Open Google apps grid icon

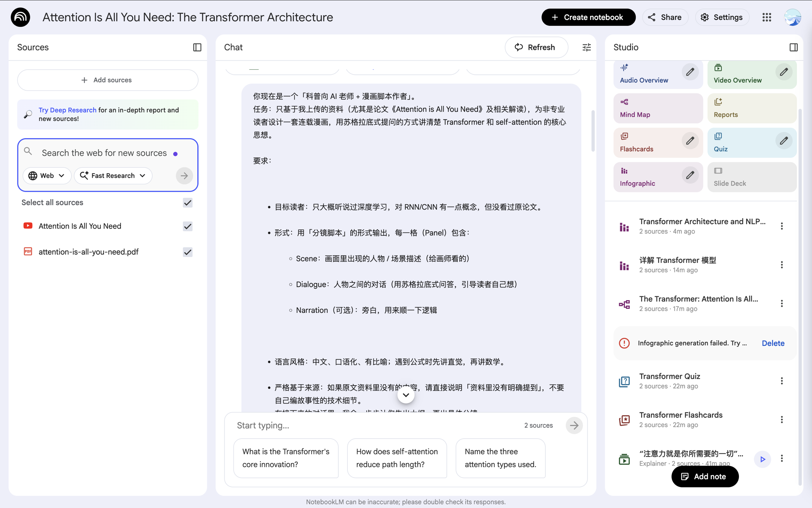click(x=767, y=17)
